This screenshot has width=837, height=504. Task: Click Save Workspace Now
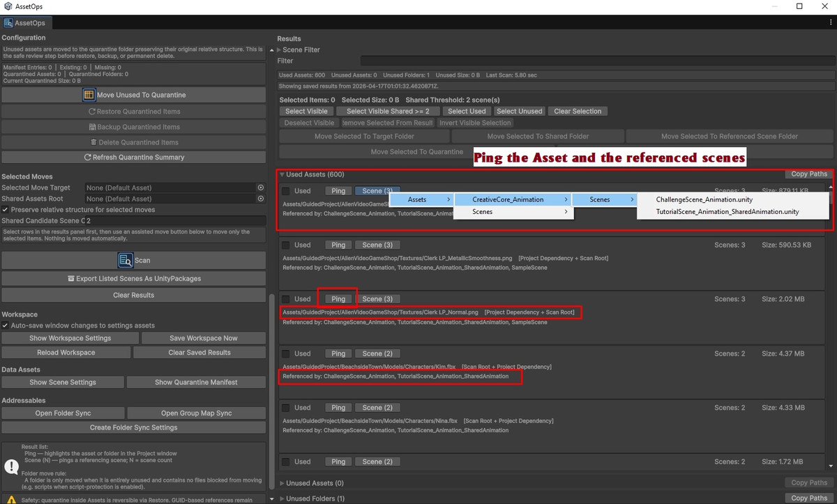click(204, 338)
